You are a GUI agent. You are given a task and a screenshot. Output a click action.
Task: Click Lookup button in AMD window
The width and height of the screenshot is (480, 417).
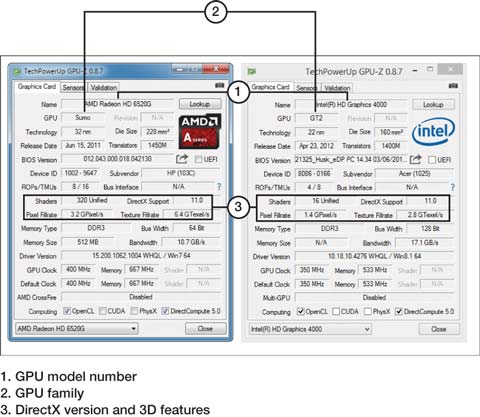click(200, 104)
